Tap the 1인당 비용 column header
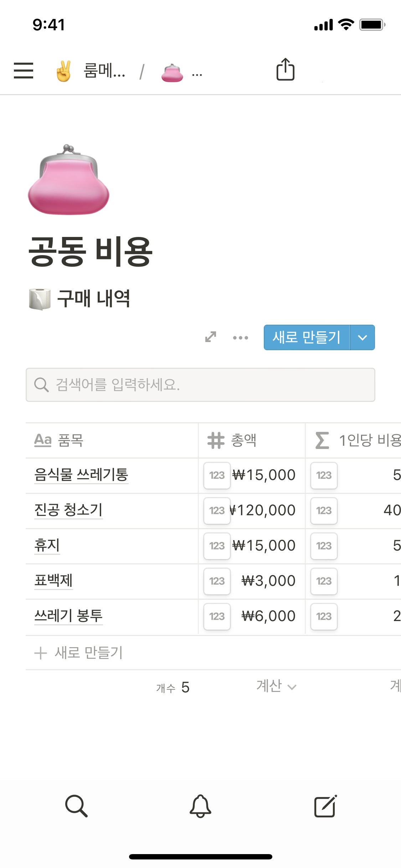 pos(356,440)
